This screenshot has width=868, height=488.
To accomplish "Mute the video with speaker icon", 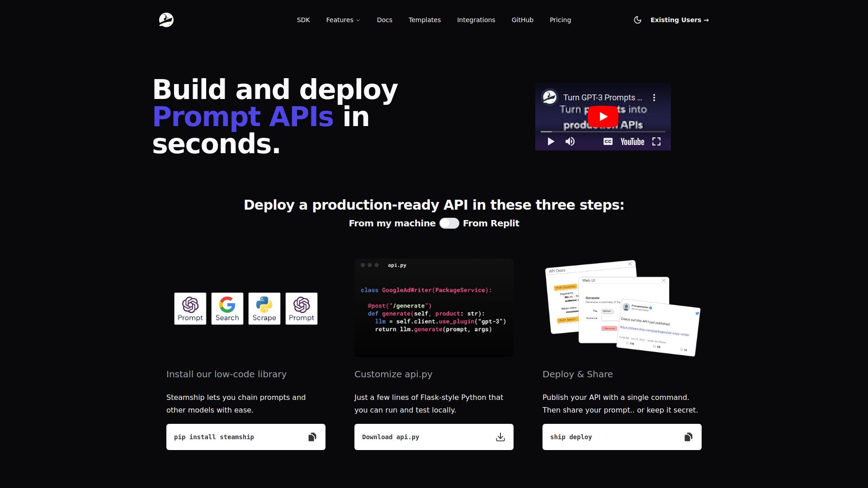I will coord(570,141).
